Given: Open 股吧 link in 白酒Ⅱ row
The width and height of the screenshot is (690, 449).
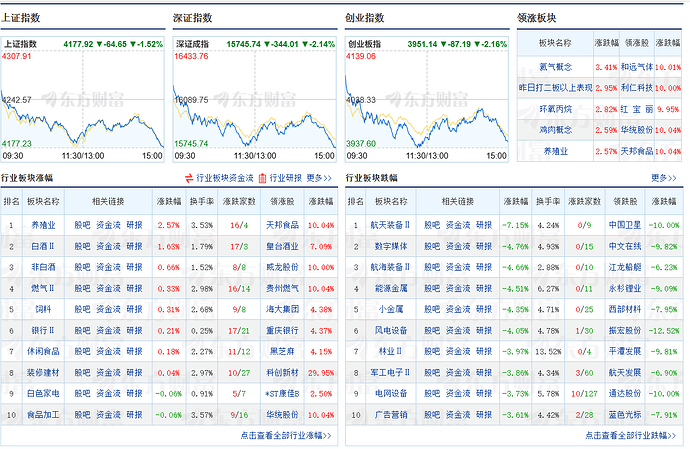Looking at the screenshot, I should pos(82,246).
